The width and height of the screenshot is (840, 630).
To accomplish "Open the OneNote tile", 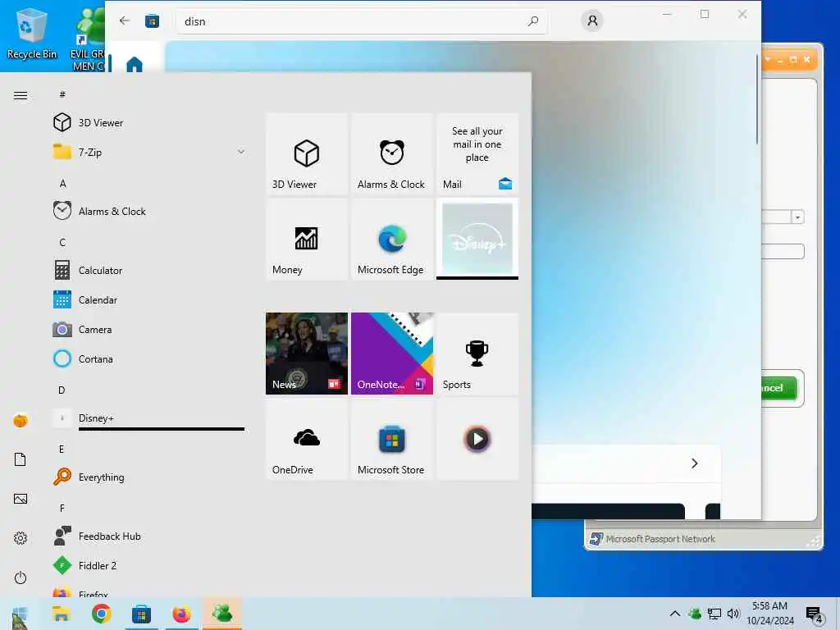I will click(x=391, y=354).
